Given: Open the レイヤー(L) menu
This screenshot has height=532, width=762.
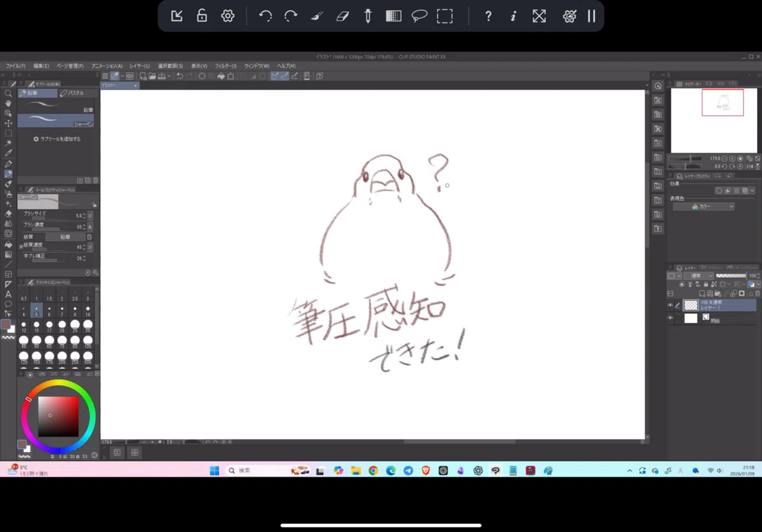Looking at the screenshot, I should [x=140, y=65].
